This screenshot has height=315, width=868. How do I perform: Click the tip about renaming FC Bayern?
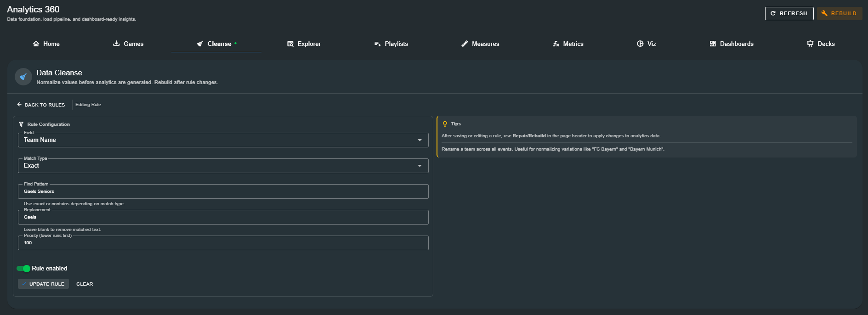pyautogui.click(x=553, y=149)
